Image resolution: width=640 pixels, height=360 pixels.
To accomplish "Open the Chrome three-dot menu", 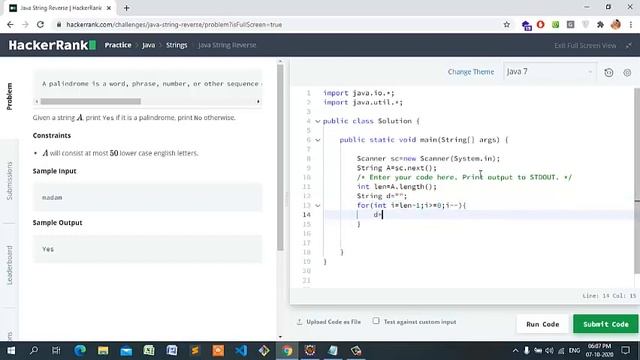I will (631, 24).
